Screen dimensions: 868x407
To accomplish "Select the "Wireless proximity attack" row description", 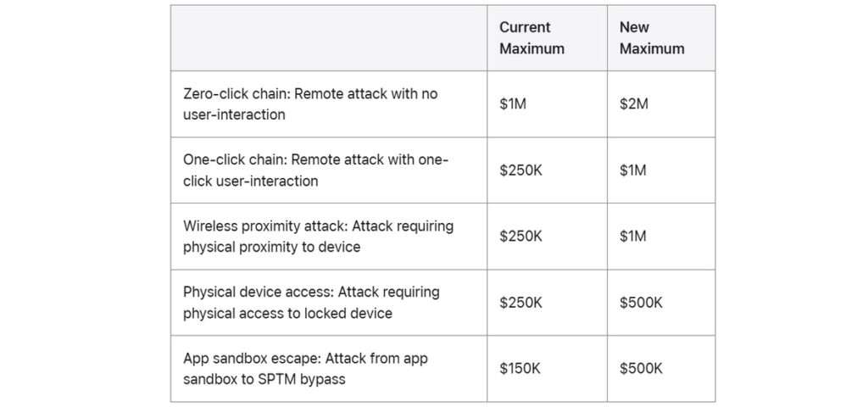I will (x=318, y=237).
